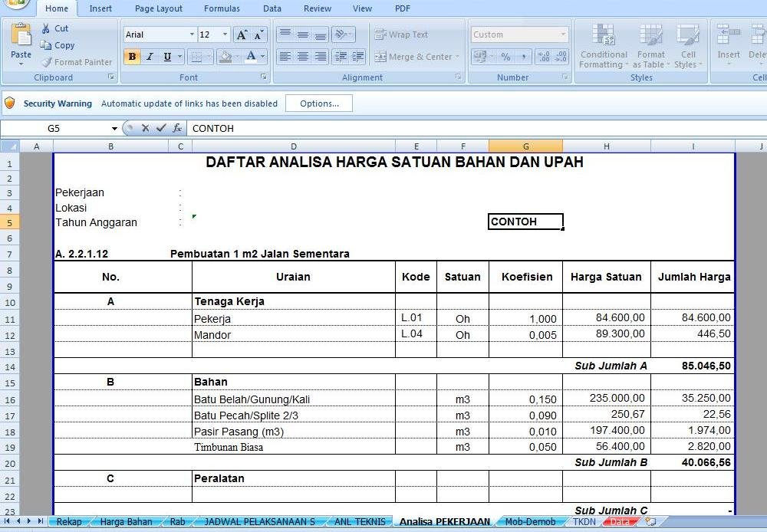Viewport: 767px width, 532px height.
Task: Toggle bold formatting on selected cell
Action: tap(131, 57)
